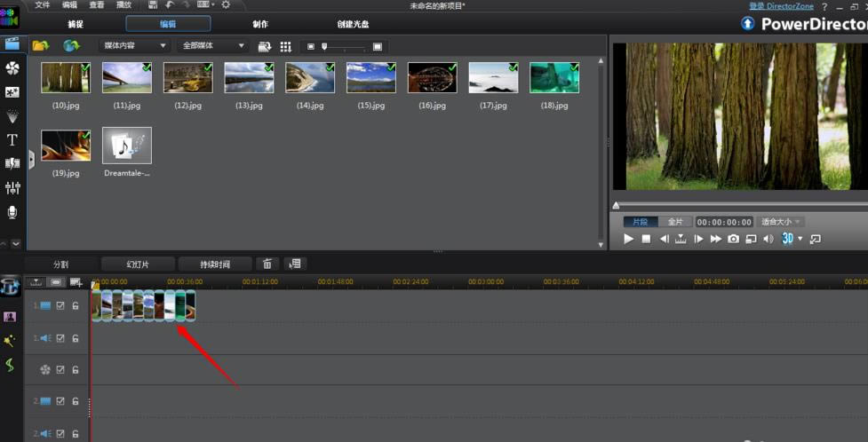Click the green Magic Motion icon

[10, 364]
